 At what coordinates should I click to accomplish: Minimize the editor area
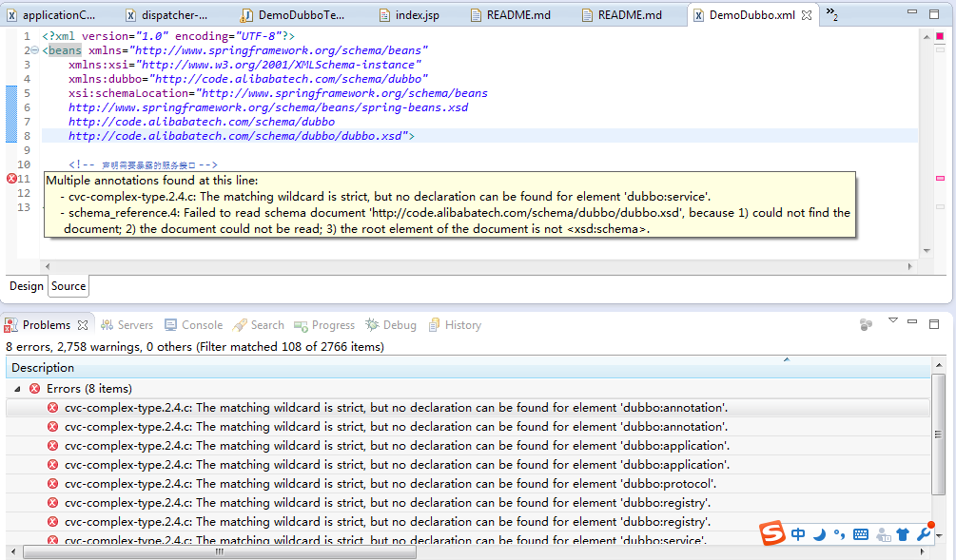pyautogui.click(x=912, y=11)
